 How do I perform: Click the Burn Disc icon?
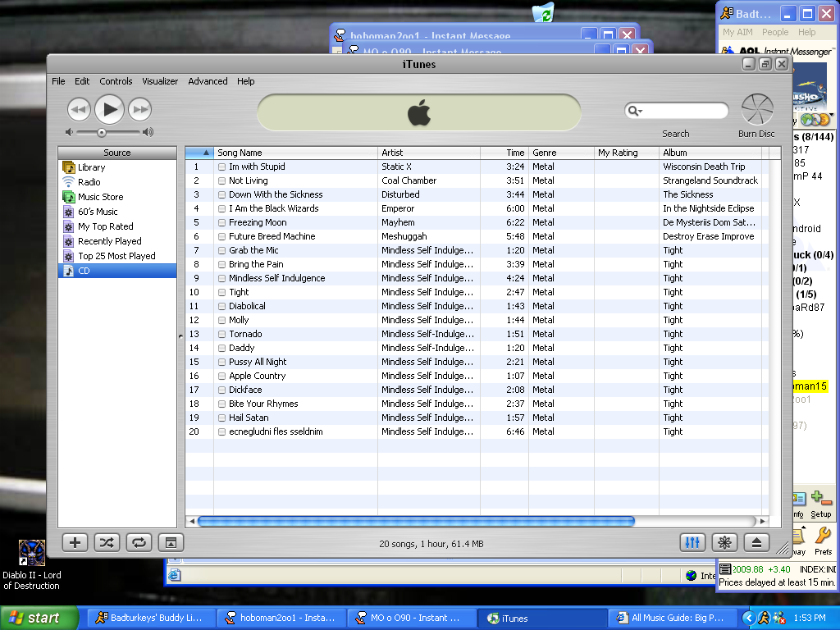pyautogui.click(x=757, y=110)
